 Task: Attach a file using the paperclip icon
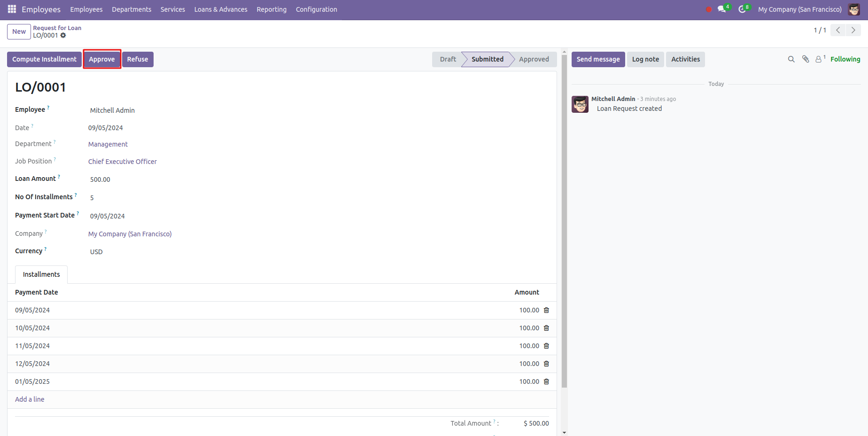(806, 59)
